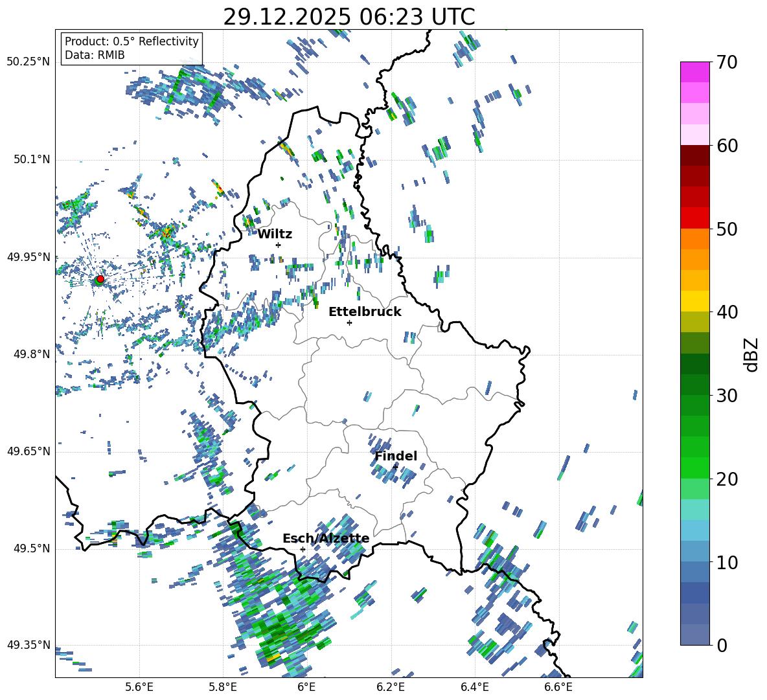Click the Findel location label

(396, 456)
